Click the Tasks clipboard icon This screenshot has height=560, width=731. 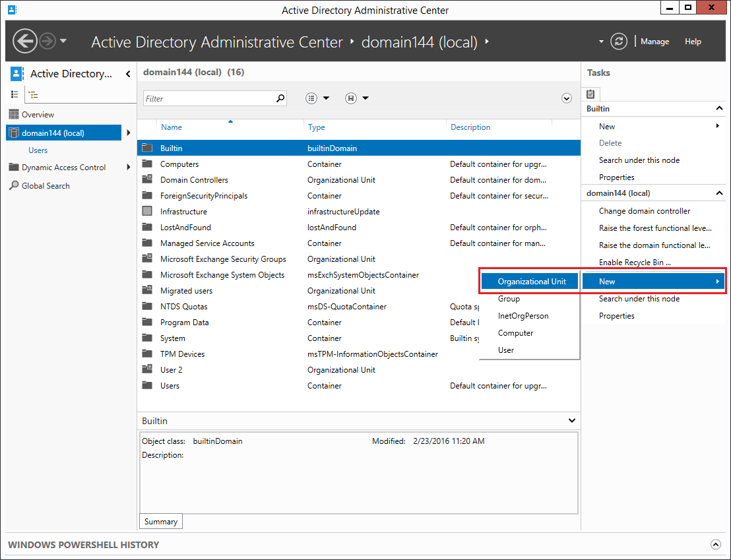click(x=590, y=94)
